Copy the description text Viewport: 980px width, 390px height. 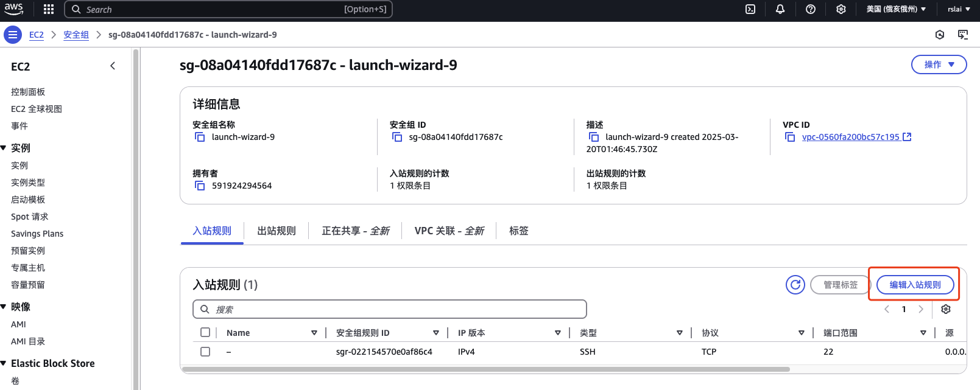pos(594,137)
